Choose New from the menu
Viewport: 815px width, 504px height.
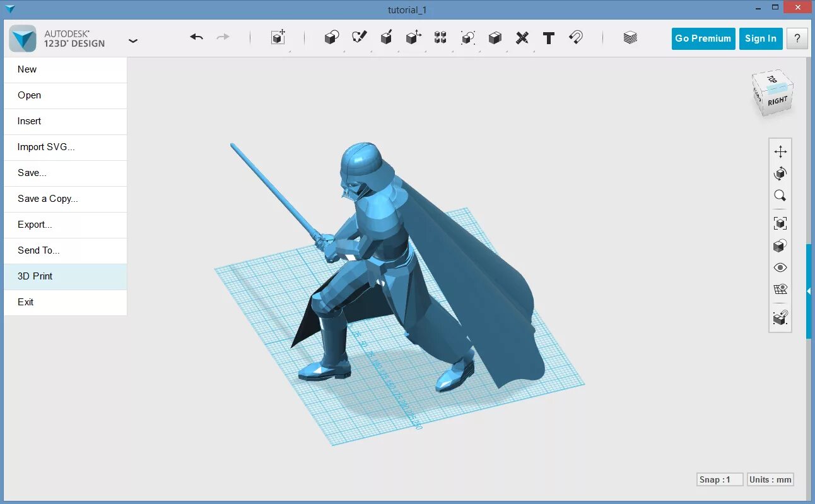pos(66,70)
